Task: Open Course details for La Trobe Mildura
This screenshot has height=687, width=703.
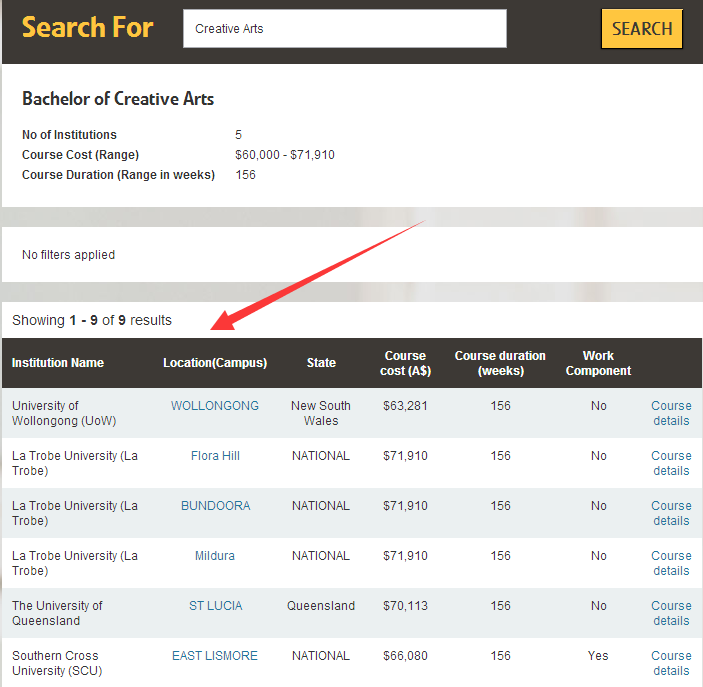Action: click(x=671, y=563)
